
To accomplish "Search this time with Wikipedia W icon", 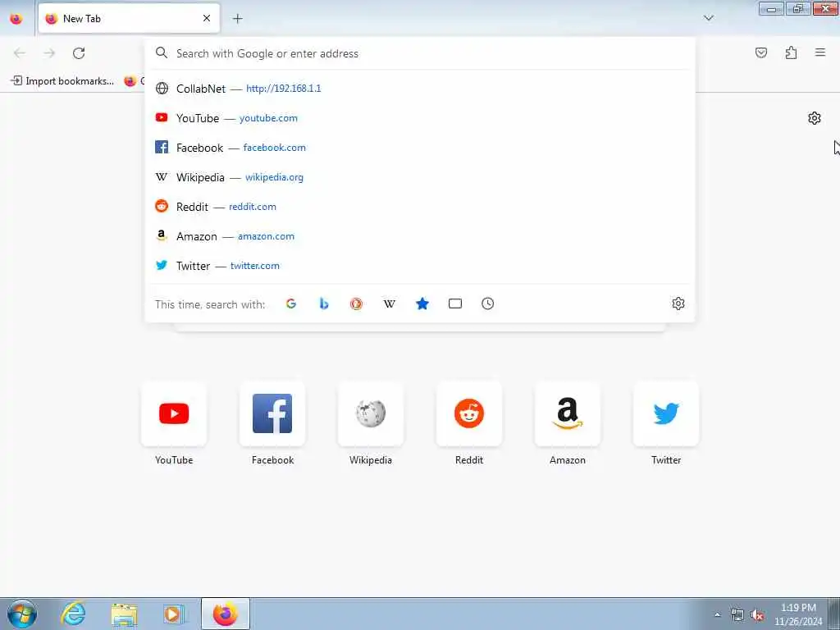I will click(390, 304).
